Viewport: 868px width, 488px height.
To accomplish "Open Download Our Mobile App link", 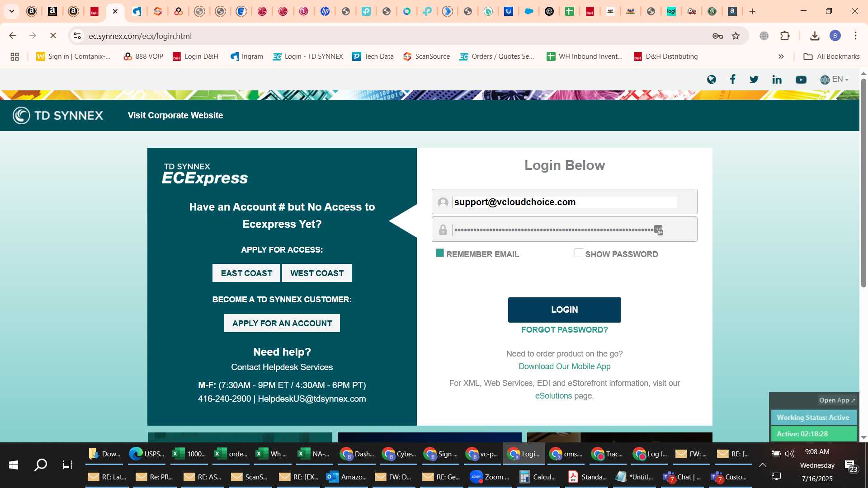I will [565, 366].
